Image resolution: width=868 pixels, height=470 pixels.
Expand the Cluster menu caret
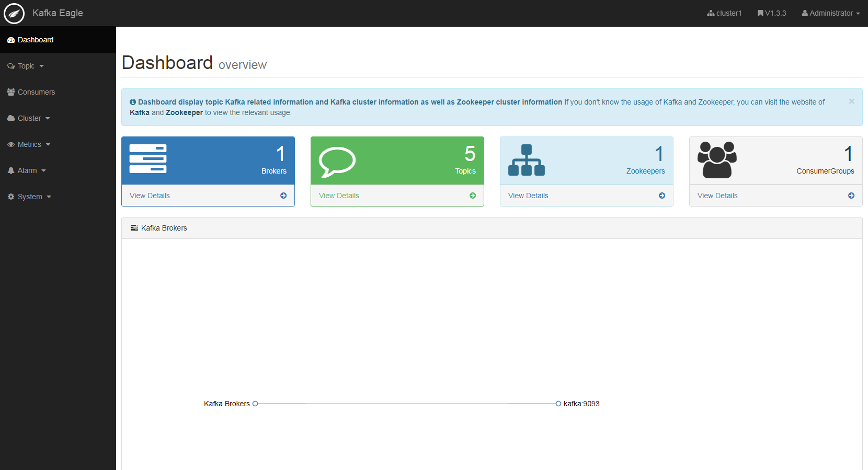click(x=48, y=119)
